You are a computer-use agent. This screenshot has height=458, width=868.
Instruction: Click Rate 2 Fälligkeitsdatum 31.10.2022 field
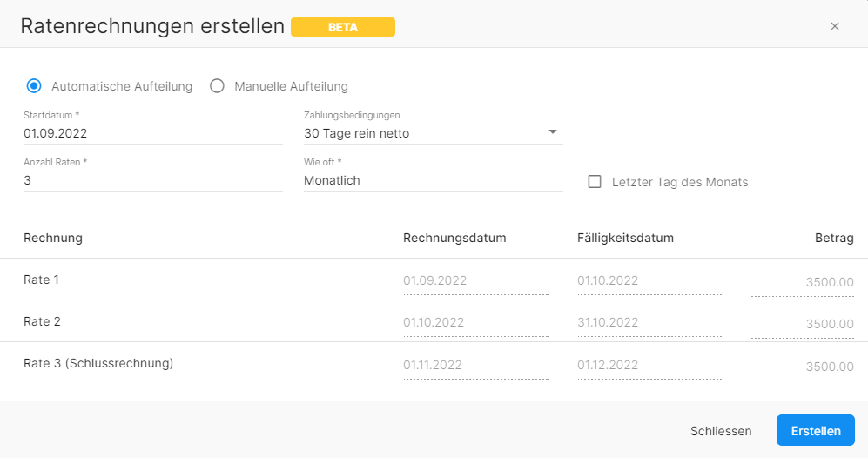tap(649, 323)
